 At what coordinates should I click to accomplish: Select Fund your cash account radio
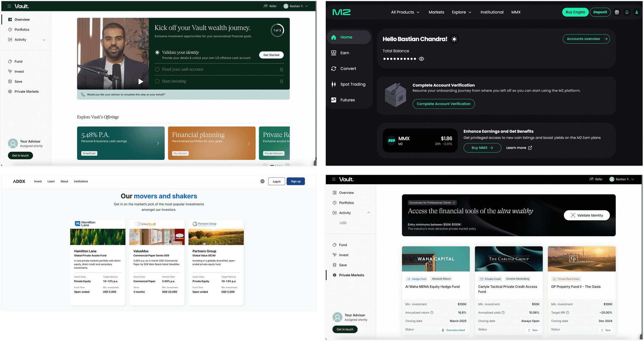157,69
